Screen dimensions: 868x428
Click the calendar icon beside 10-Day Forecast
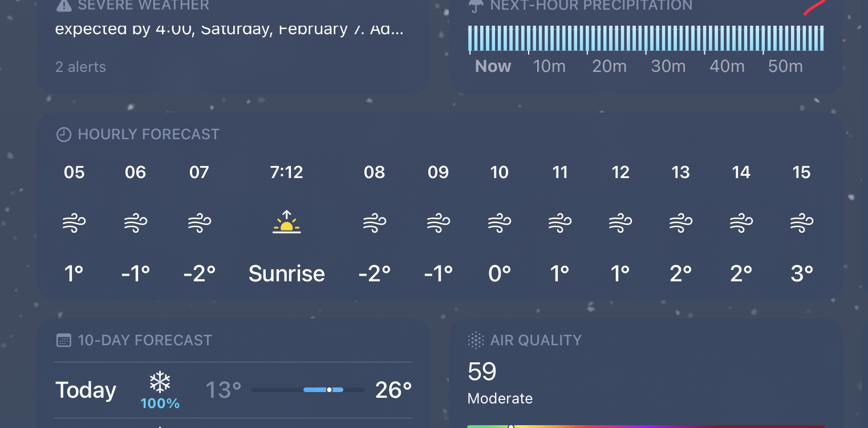coord(64,341)
